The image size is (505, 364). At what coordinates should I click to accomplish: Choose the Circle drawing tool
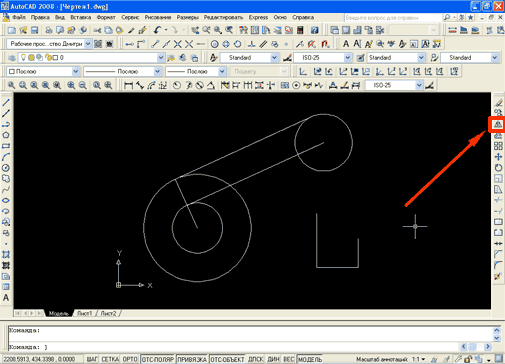point(6,168)
